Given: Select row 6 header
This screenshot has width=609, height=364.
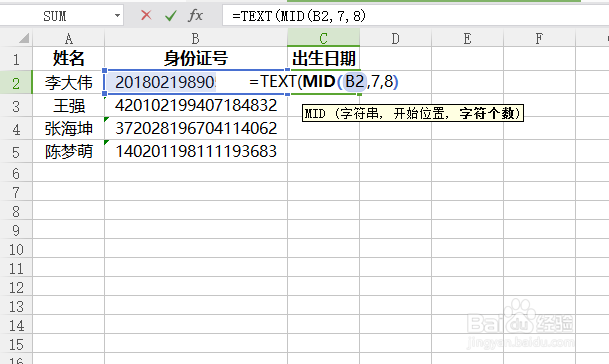Looking at the screenshot, I should pyautogui.click(x=16, y=173).
